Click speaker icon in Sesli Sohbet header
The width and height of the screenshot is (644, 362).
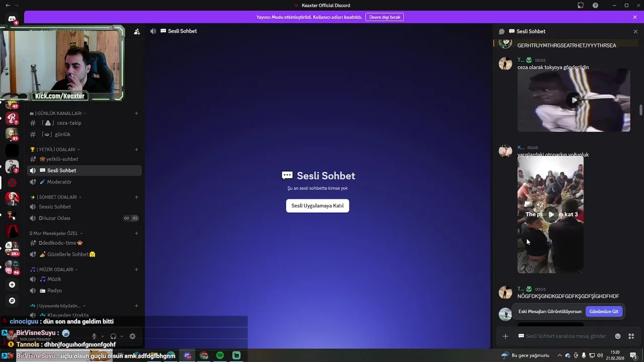[153, 31]
